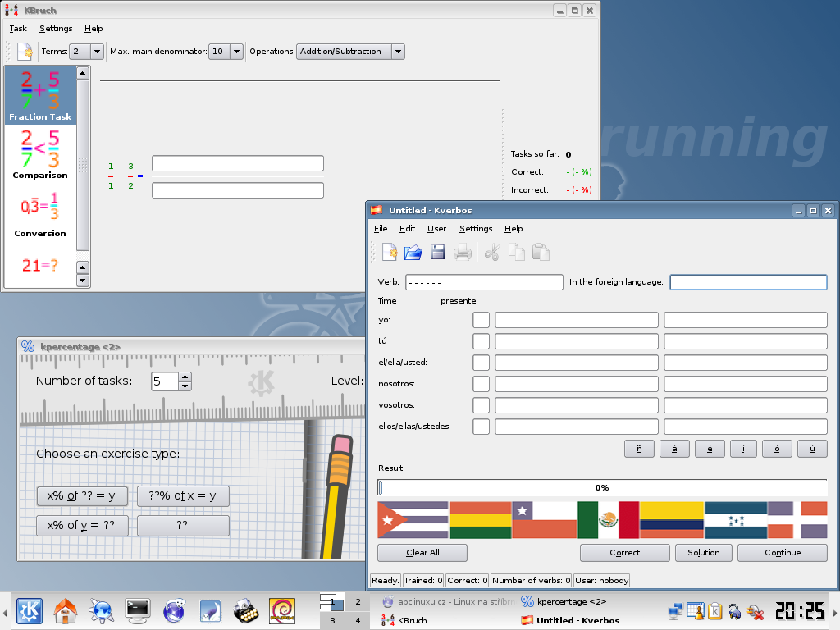Image resolution: width=840 pixels, height=630 pixels.
Task: Choose the "??% of x = y" exercise type
Action: 183,496
